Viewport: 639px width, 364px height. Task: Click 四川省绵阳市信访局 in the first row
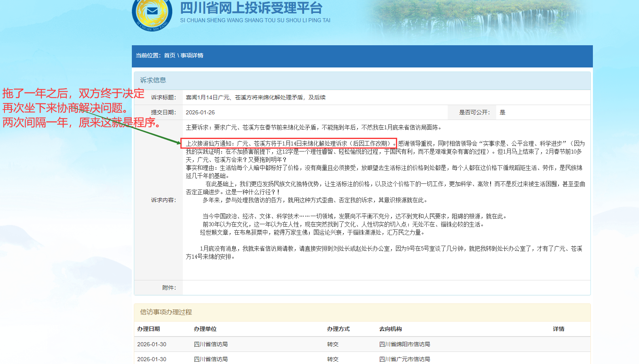click(x=404, y=344)
